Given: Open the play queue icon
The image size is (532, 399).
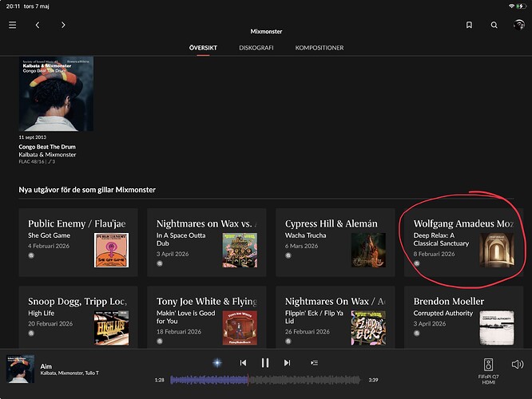Looking at the screenshot, I should click(314, 363).
